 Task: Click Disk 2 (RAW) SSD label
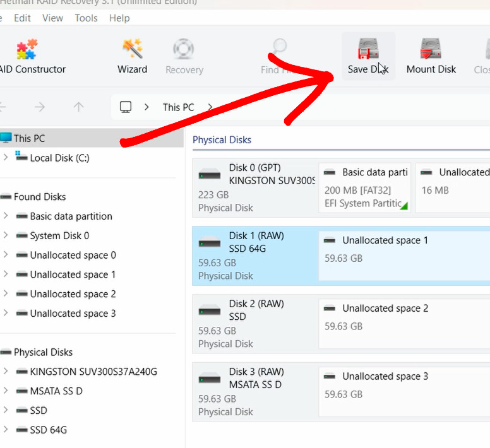pyautogui.click(x=256, y=310)
